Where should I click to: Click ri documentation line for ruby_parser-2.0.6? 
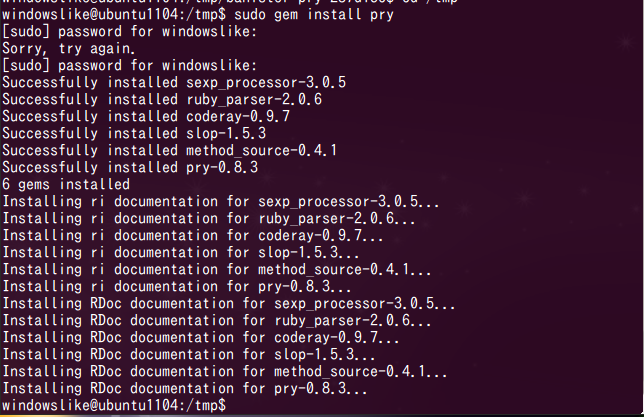(209, 219)
